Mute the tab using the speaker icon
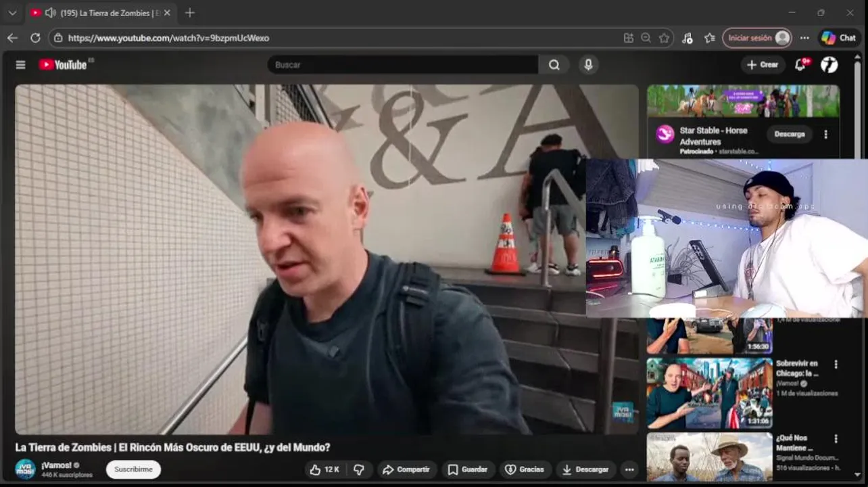Viewport: 868px width, 487px height. (50, 13)
